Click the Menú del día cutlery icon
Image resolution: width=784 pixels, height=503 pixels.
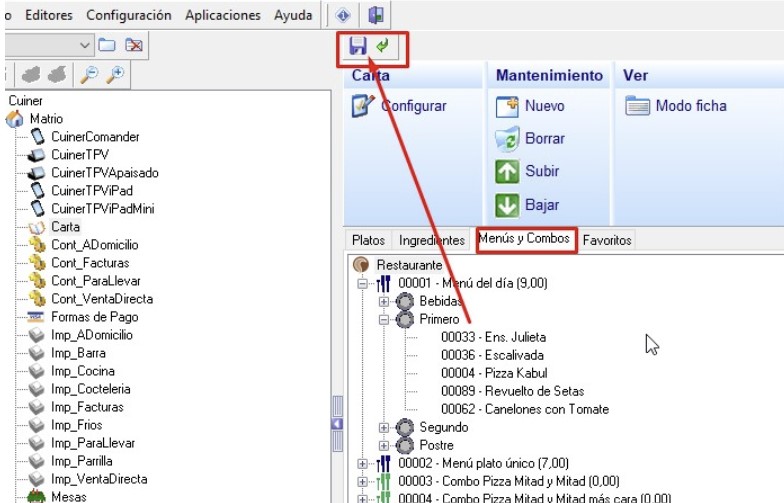(x=383, y=284)
